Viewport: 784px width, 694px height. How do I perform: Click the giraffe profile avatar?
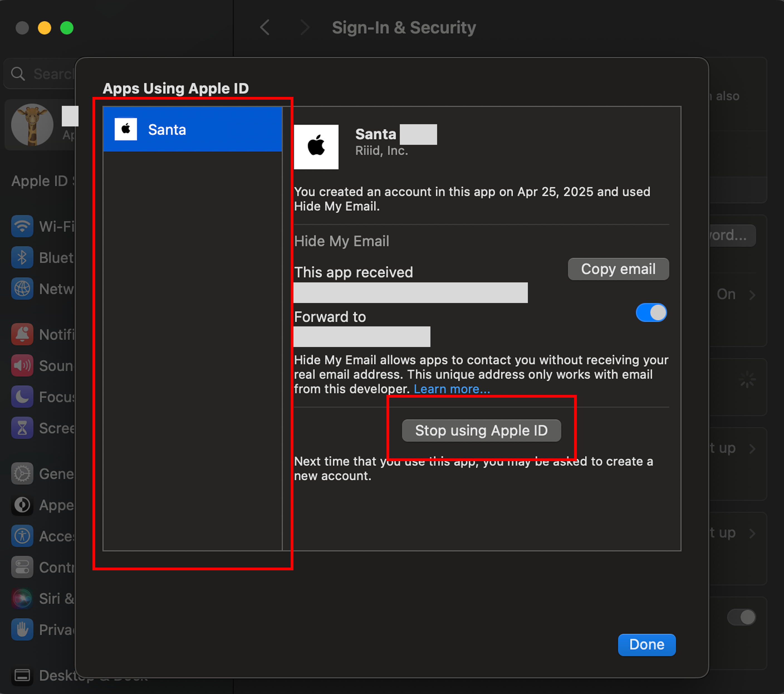(x=32, y=125)
